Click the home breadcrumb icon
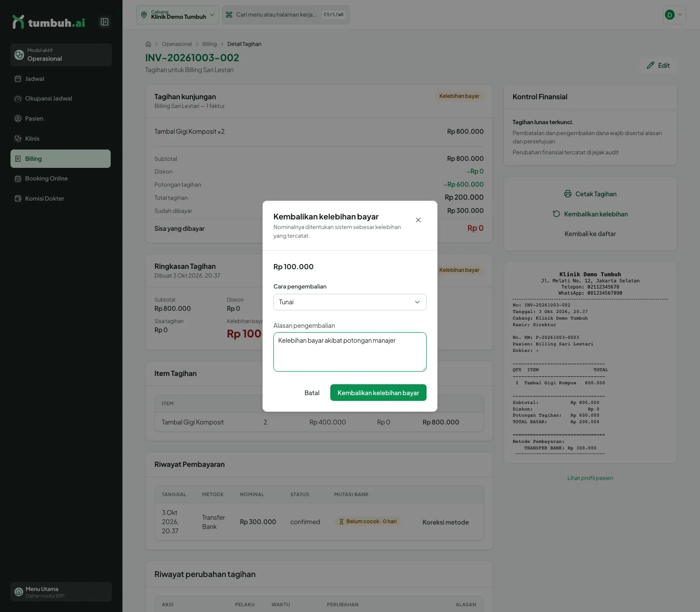The width and height of the screenshot is (700, 612). point(148,44)
